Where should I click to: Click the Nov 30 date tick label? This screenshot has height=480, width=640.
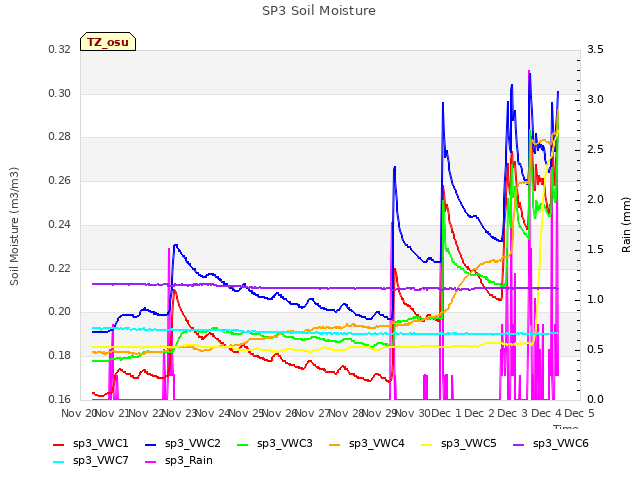(x=413, y=413)
